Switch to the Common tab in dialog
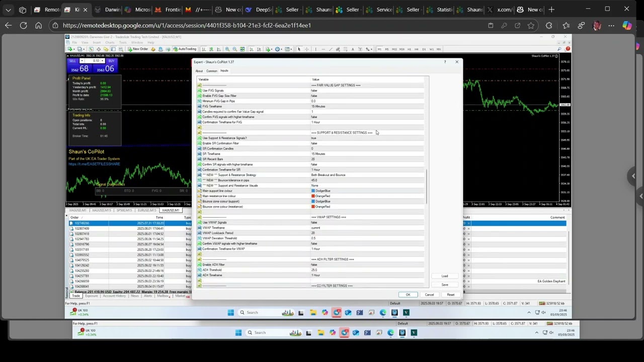This screenshot has height=362, width=644. point(212,71)
